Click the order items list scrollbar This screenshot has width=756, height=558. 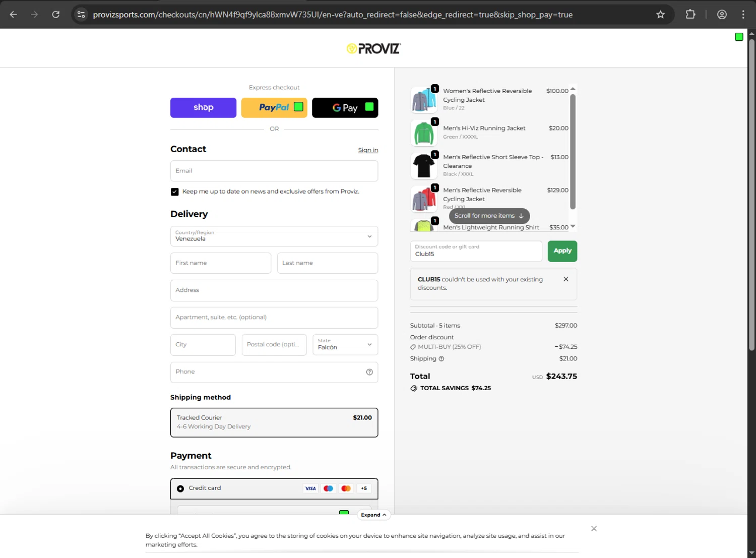573,151
